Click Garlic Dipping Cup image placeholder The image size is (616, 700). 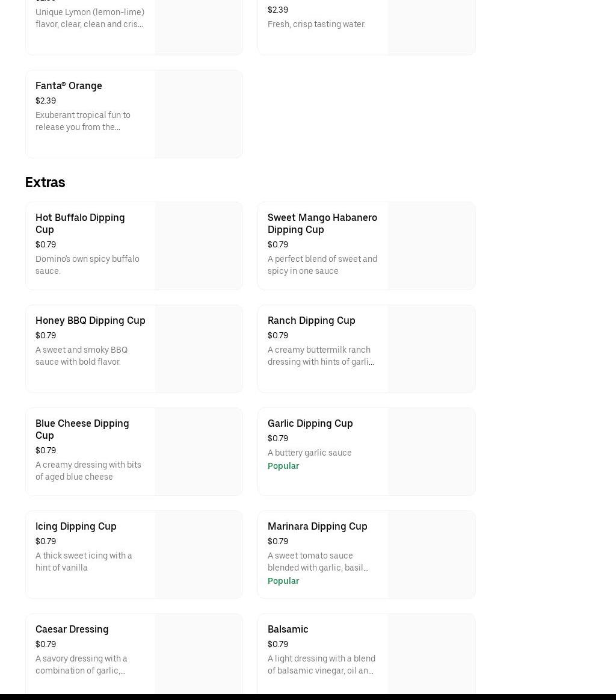pos(431,452)
